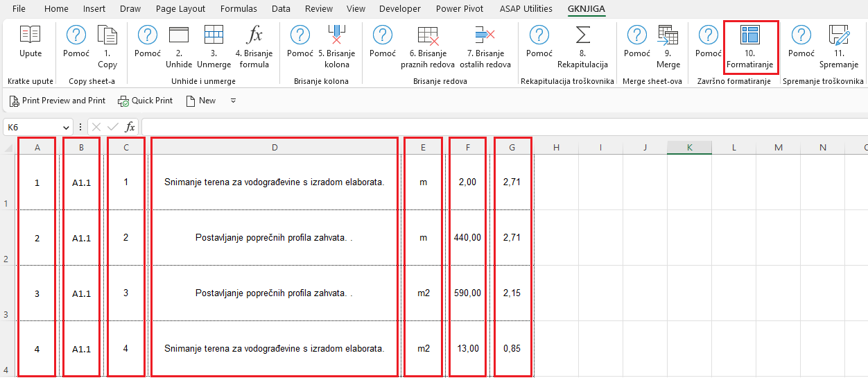The image size is (868, 378).
Task: Click the 11. Spremanje save icon
Action: pos(839,35)
